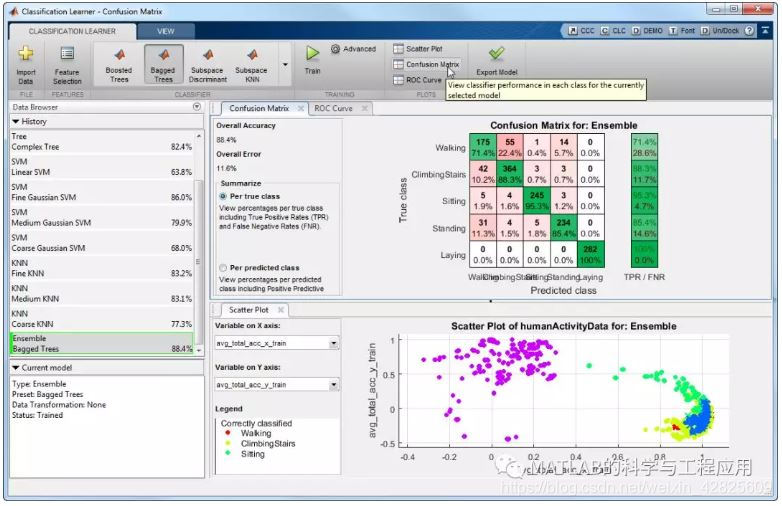
Task: Select Per true class option
Action: [223, 196]
